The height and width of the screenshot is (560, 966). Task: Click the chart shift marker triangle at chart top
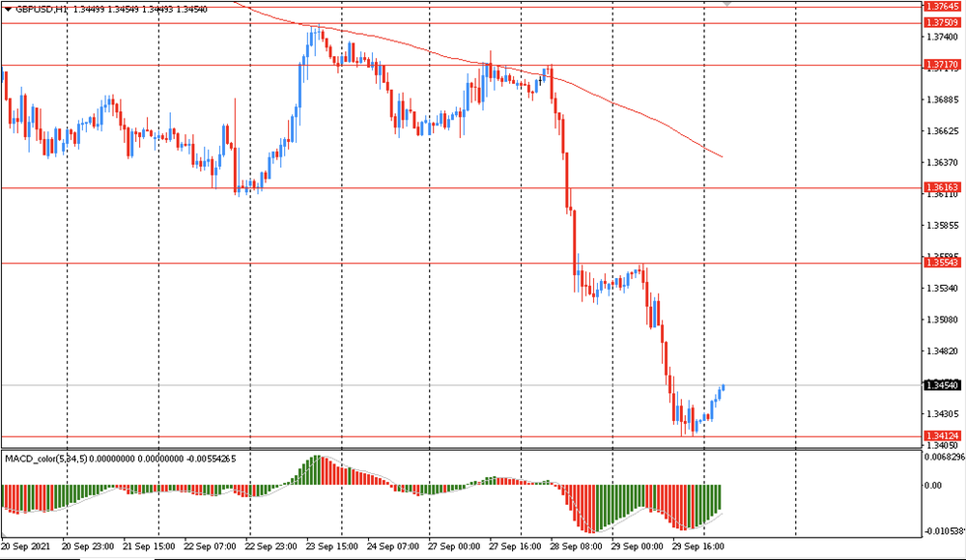point(727,4)
